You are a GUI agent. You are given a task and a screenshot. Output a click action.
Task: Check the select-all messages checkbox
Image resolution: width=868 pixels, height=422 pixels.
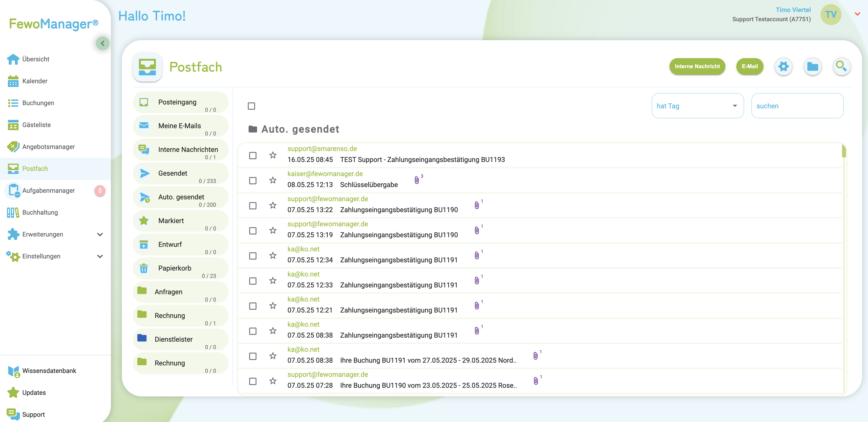point(252,106)
